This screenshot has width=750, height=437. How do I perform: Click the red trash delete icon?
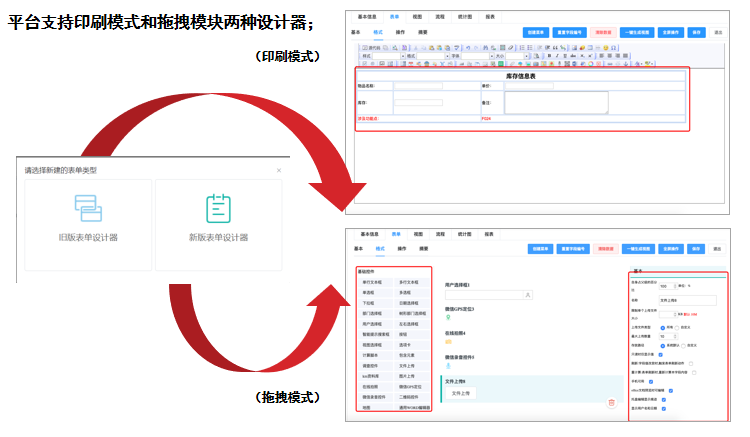[x=611, y=402]
